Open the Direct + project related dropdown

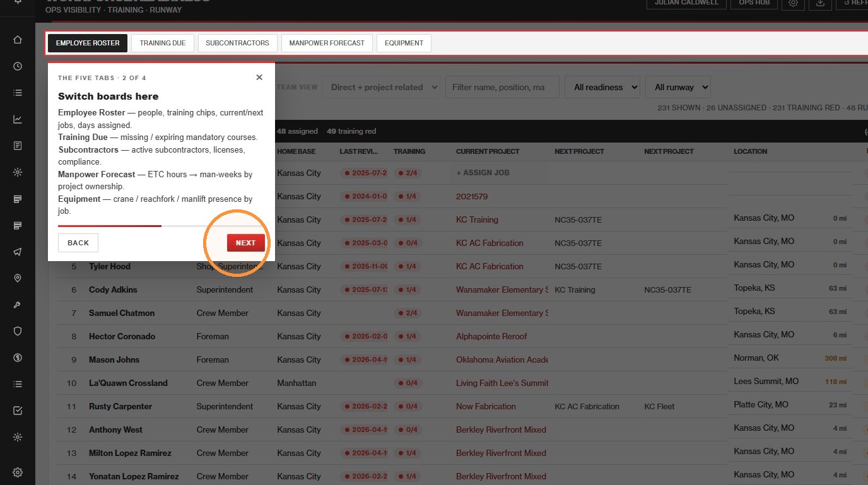(381, 87)
